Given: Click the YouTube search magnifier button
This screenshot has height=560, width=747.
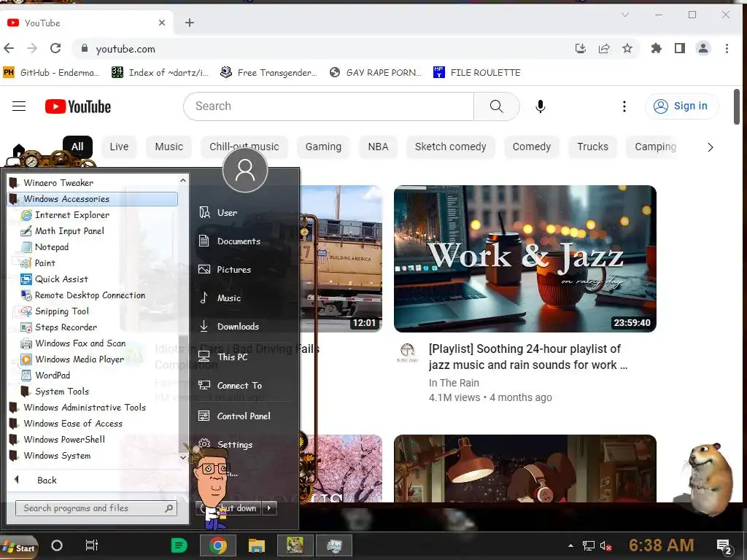Looking at the screenshot, I should 496,106.
